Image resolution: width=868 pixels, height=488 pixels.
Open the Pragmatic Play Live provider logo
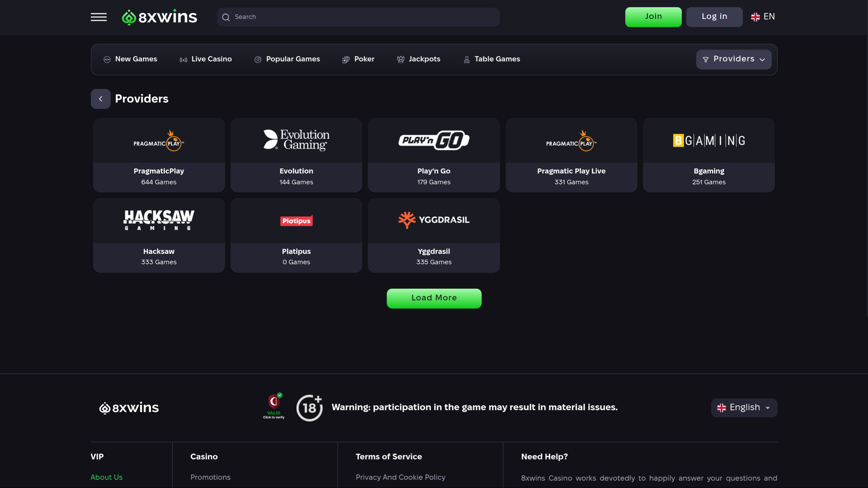(x=571, y=141)
